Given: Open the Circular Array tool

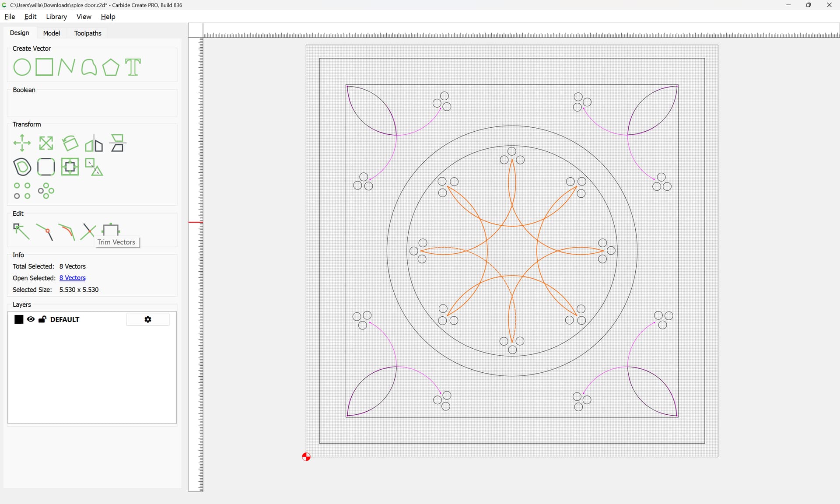Looking at the screenshot, I should (46, 191).
